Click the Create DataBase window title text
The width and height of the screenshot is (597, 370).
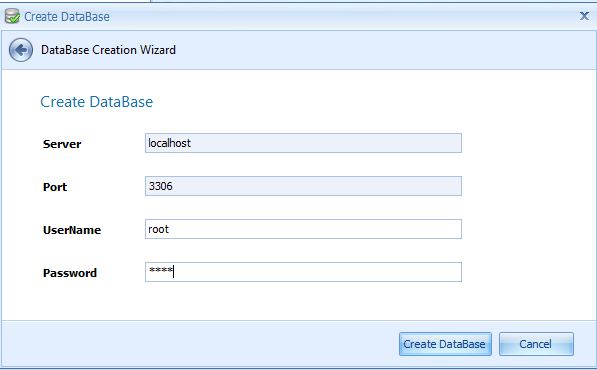pos(67,17)
